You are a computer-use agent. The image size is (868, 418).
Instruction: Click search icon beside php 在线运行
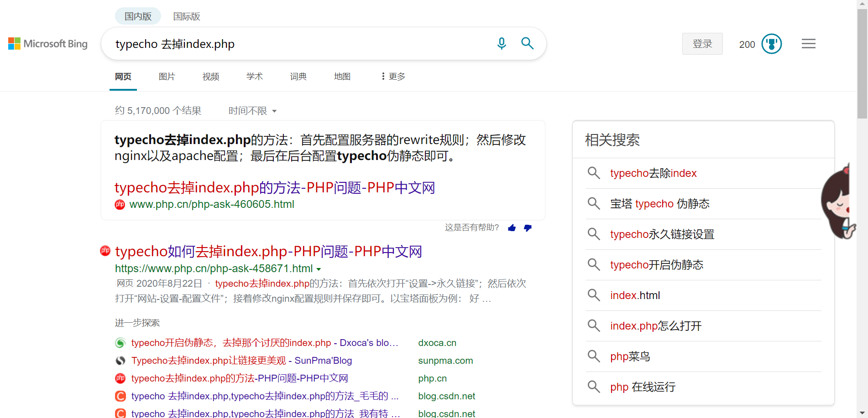point(594,387)
